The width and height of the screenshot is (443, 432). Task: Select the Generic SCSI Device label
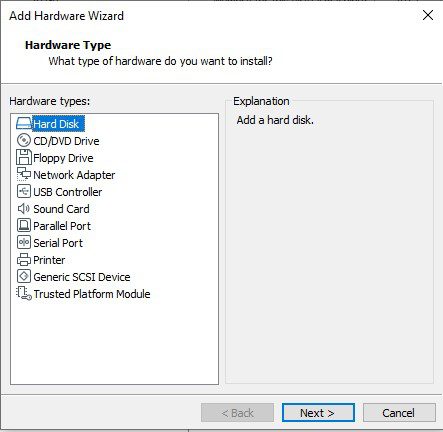[x=82, y=277]
